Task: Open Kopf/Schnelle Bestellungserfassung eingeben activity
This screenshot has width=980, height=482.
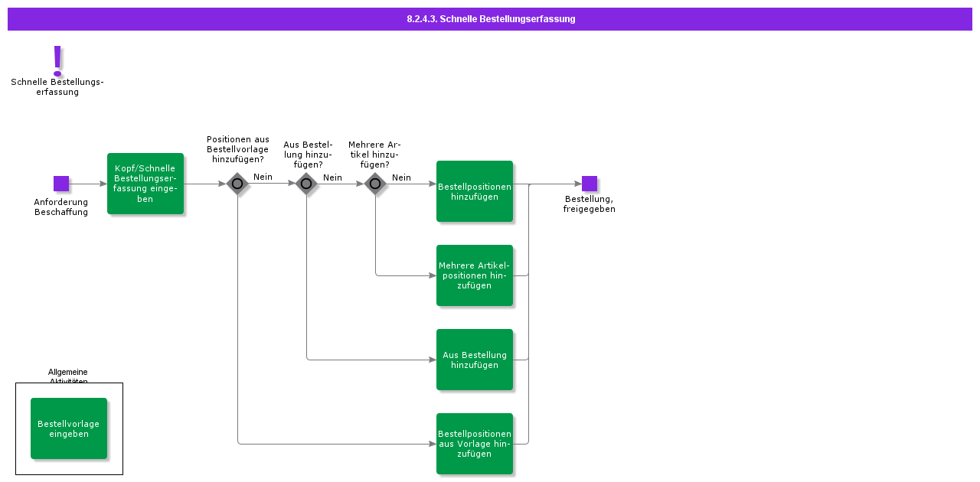Action: (x=145, y=184)
